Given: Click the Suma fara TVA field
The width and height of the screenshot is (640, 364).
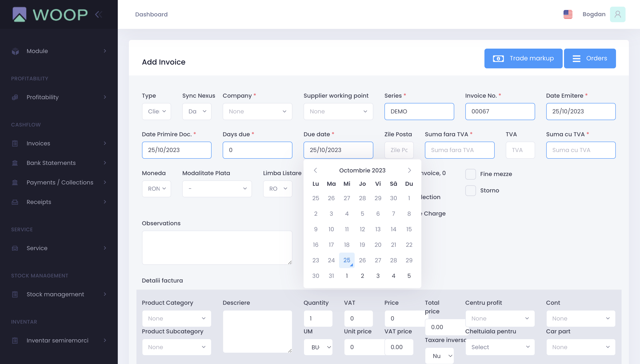Looking at the screenshot, I should tap(460, 150).
